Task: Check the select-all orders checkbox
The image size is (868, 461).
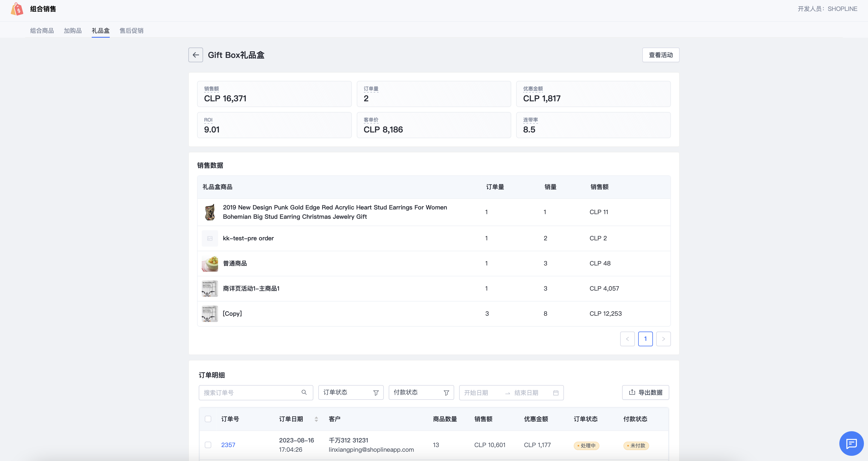Action: point(208,419)
